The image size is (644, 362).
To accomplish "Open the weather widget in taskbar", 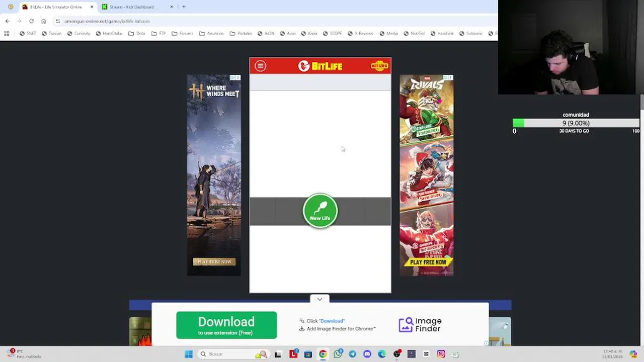I will [x=24, y=354].
